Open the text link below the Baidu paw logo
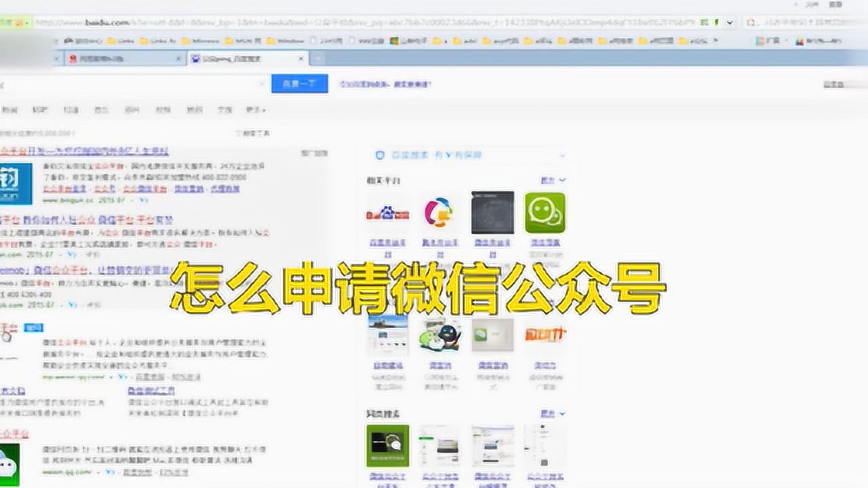Image resolution: width=868 pixels, height=488 pixels. click(x=387, y=247)
